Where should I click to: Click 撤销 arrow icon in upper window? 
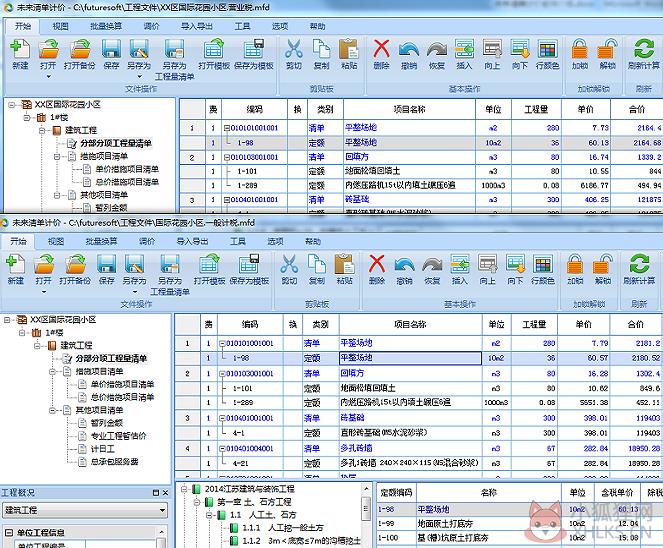409,49
